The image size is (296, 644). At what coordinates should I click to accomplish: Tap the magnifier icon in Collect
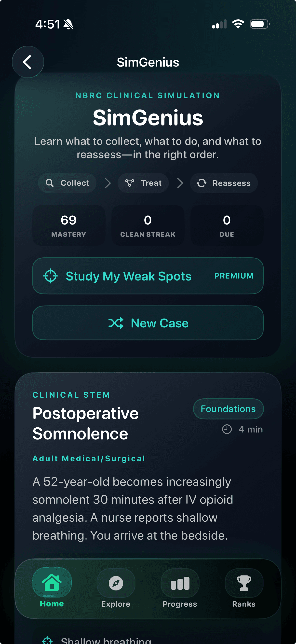click(50, 183)
